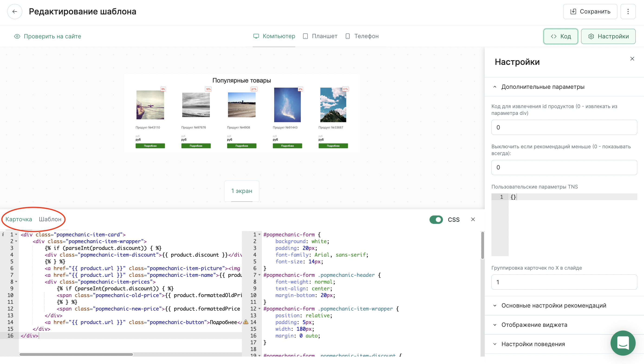The image size is (644, 364).
Task: Expand Настройки поведения section
Action: [x=564, y=344]
